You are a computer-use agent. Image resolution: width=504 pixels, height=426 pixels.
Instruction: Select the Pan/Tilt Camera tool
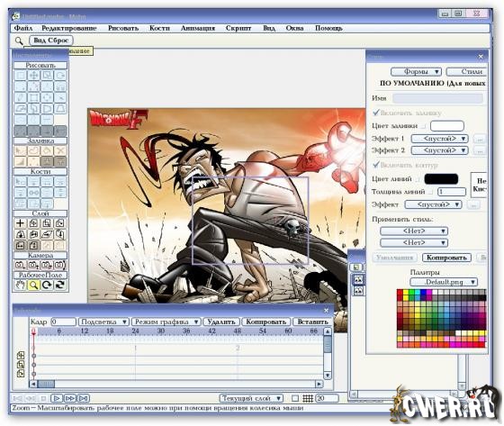(60, 265)
